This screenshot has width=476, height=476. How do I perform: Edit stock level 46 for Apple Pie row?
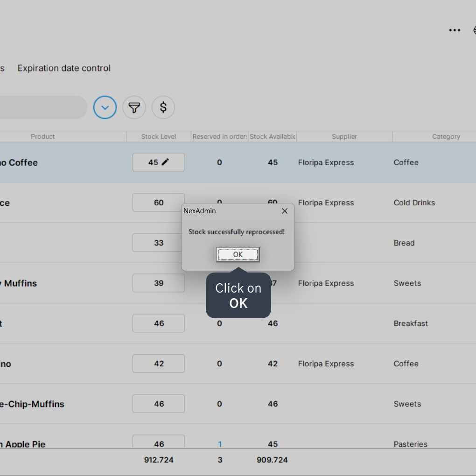159,441
